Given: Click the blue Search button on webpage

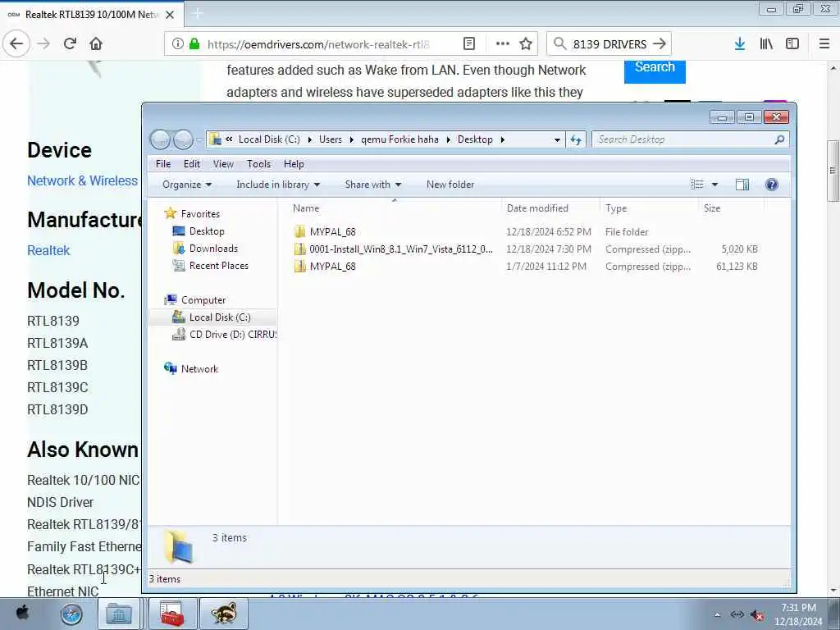Looking at the screenshot, I should coord(655,71).
